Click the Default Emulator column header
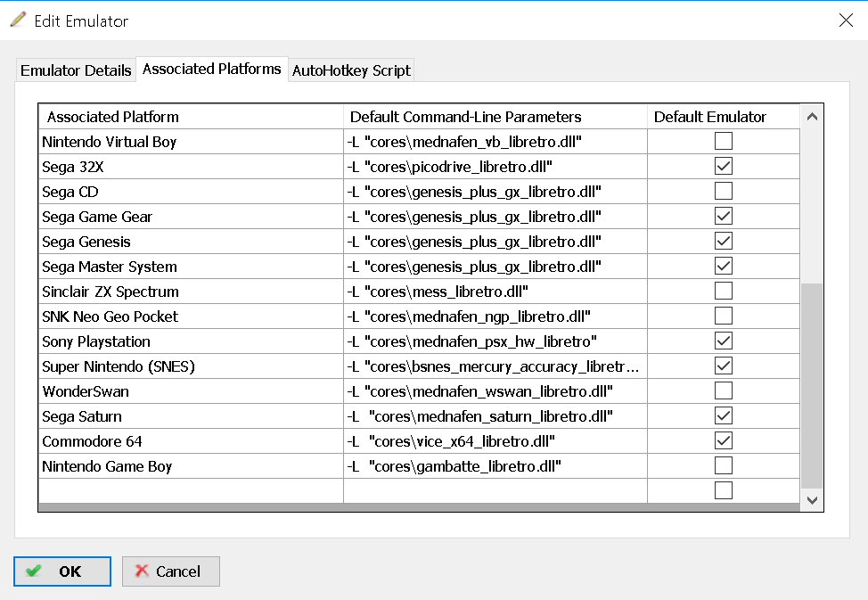The height and width of the screenshot is (600, 868). (x=724, y=117)
